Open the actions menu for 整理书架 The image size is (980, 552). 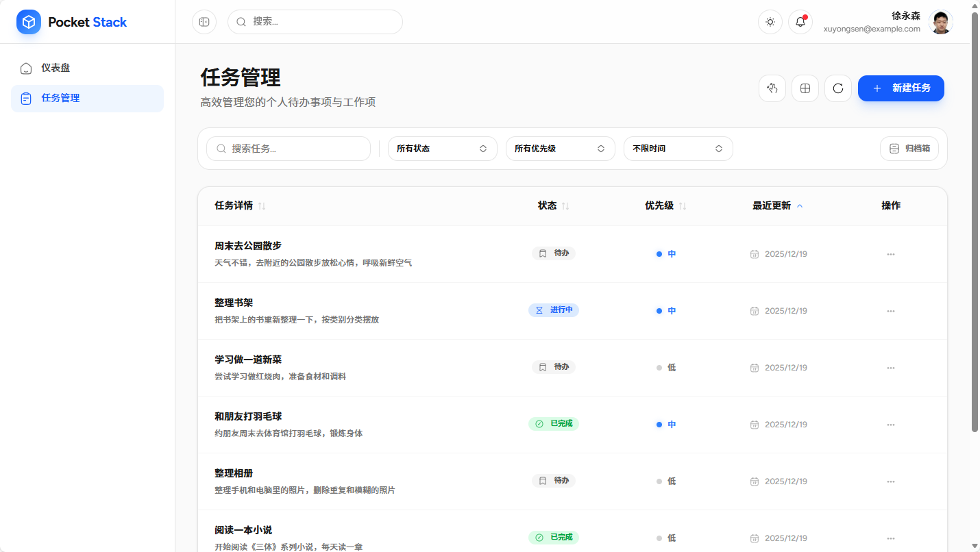click(890, 310)
